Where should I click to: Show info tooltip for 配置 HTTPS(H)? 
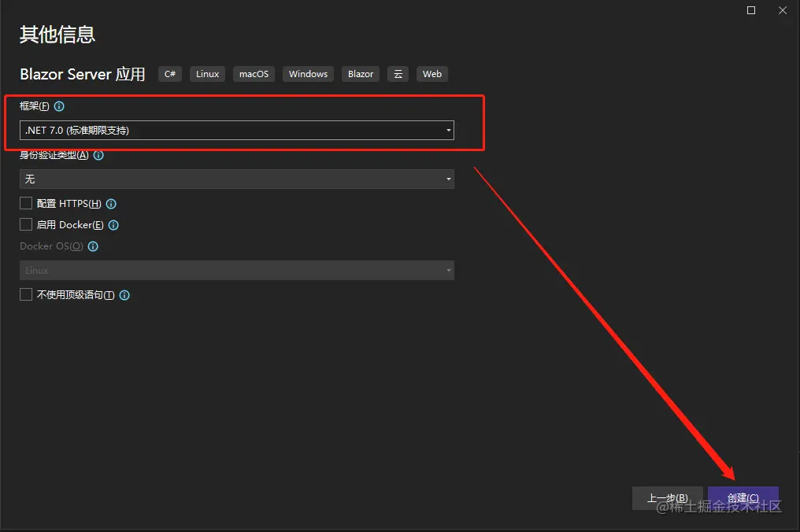click(111, 204)
